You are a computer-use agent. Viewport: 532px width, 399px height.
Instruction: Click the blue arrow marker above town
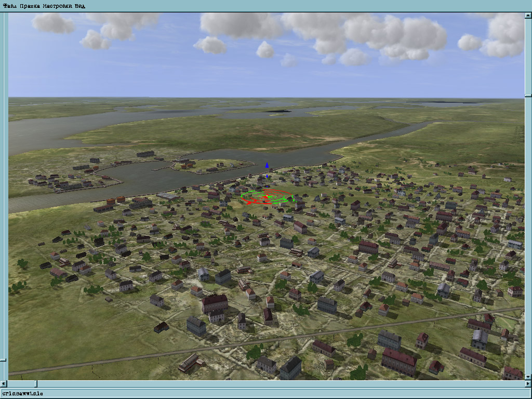click(x=267, y=165)
